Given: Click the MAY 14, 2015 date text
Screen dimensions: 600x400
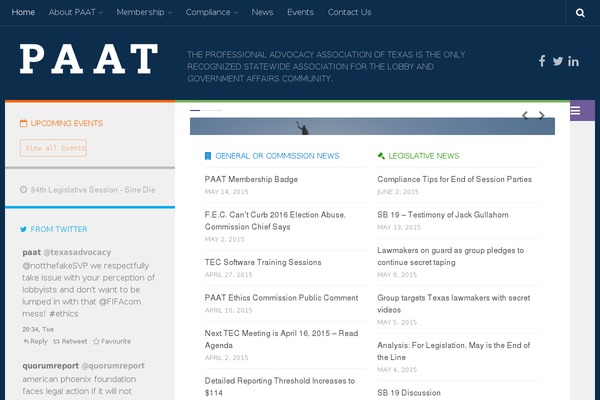Looking at the screenshot, I should click(x=226, y=191).
